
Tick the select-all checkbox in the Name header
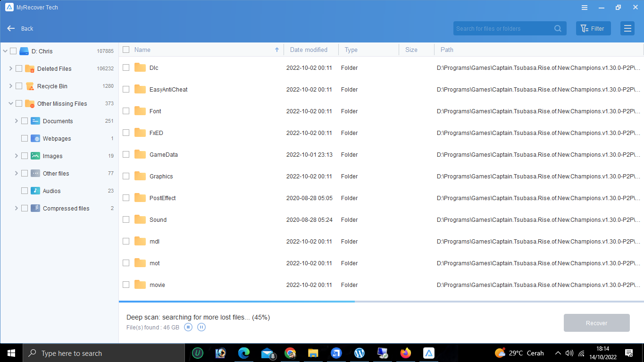click(126, 50)
